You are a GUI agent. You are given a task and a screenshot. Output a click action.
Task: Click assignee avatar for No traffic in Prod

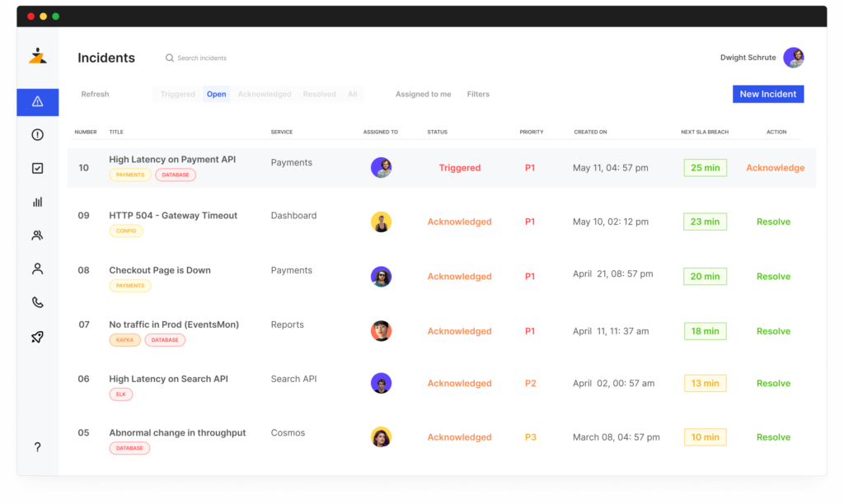[x=381, y=331]
